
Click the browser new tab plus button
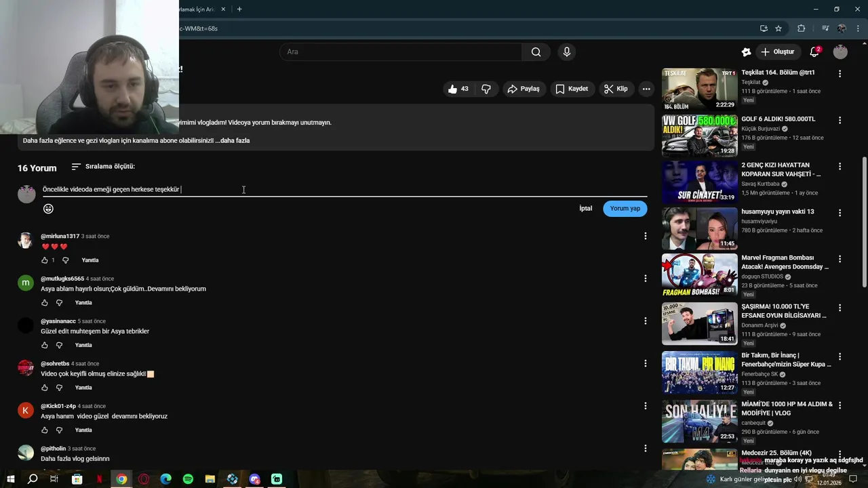(x=239, y=9)
